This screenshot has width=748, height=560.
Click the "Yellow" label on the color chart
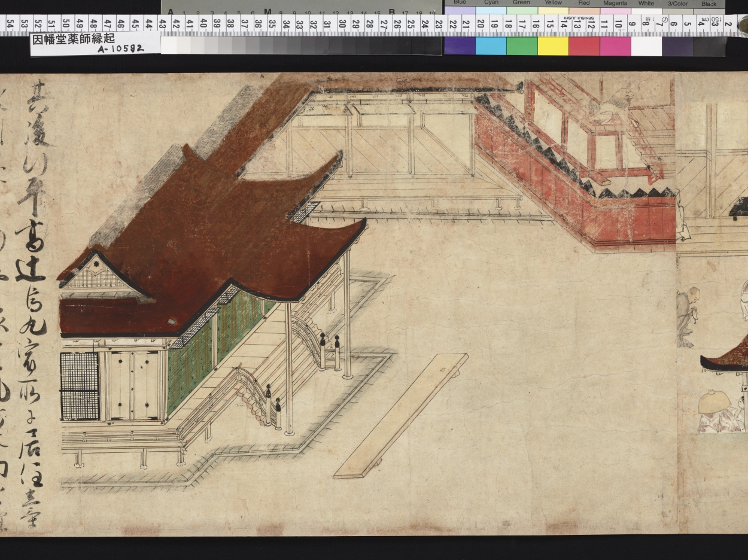(x=554, y=3)
